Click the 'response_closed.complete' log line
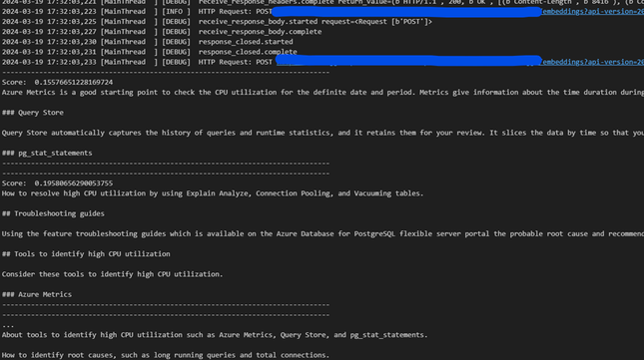This screenshot has height=360, width=644. (x=150, y=52)
